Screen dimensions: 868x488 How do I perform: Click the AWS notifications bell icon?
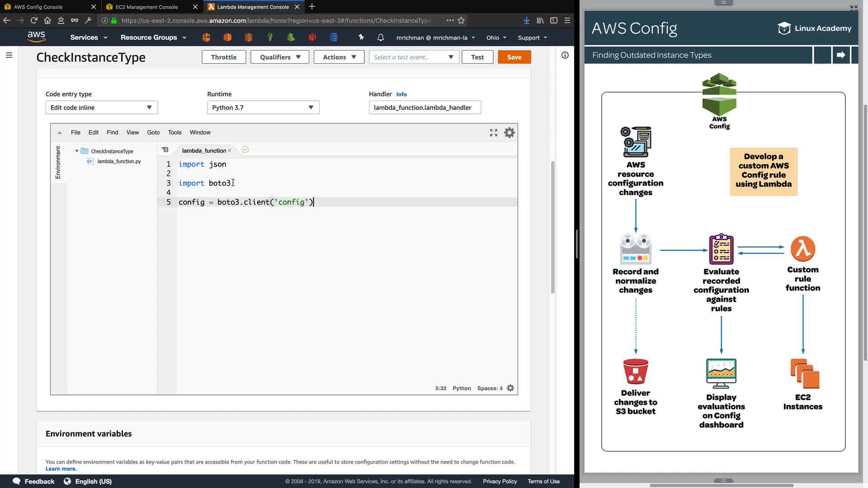point(381,38)
